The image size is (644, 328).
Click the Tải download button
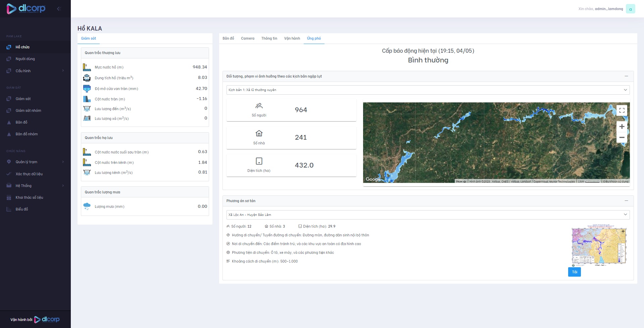point(574,272)
